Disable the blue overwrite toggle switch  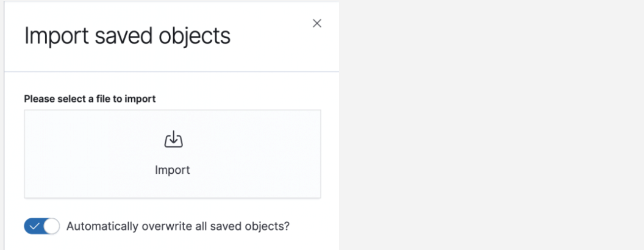pyautogui.click(x=41, y=226)
